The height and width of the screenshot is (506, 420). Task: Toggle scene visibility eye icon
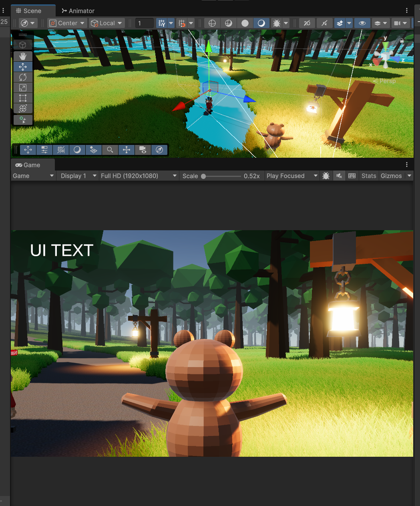pos(362,23)
